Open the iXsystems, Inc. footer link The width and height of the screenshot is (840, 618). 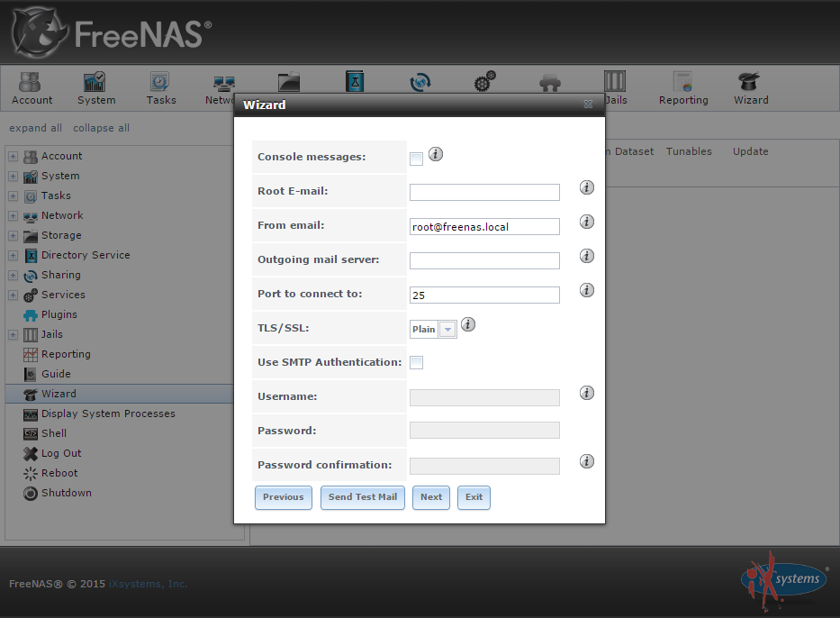pyautogui.click(x=149, y=584)
